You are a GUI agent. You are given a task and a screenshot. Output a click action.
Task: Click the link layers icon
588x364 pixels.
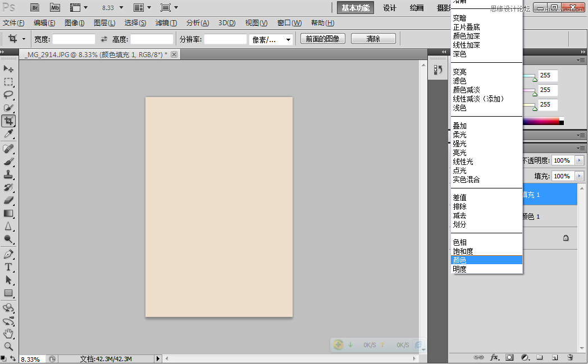(478, 357)
